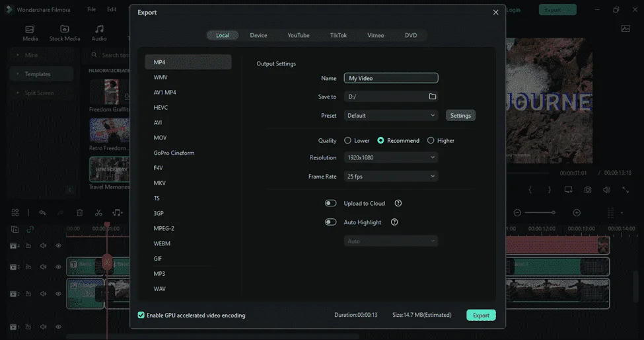Click the image view icon at top right

click(x=626, y=28)
